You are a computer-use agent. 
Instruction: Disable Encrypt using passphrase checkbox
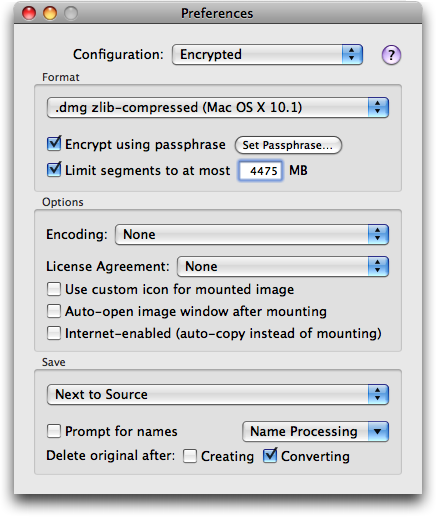[54, 144]
